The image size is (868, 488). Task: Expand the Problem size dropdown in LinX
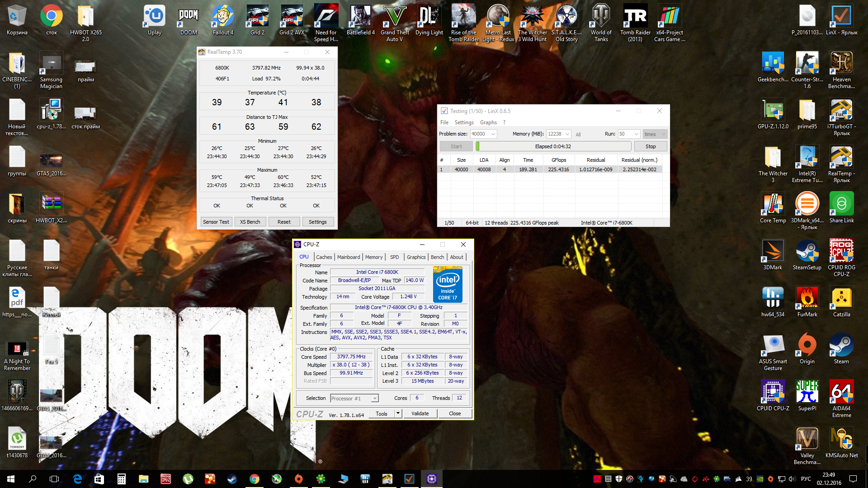[x=493, y=134]
